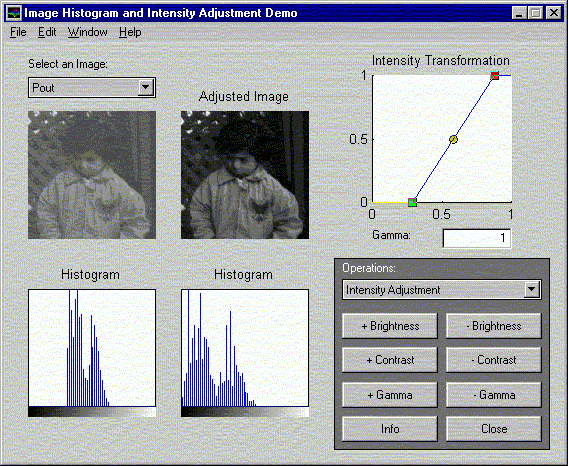The width and height of the screenshot is (568, 466).
Task: Click the Adjusted Image thumbnail
Action: click(x=245, y=175)
